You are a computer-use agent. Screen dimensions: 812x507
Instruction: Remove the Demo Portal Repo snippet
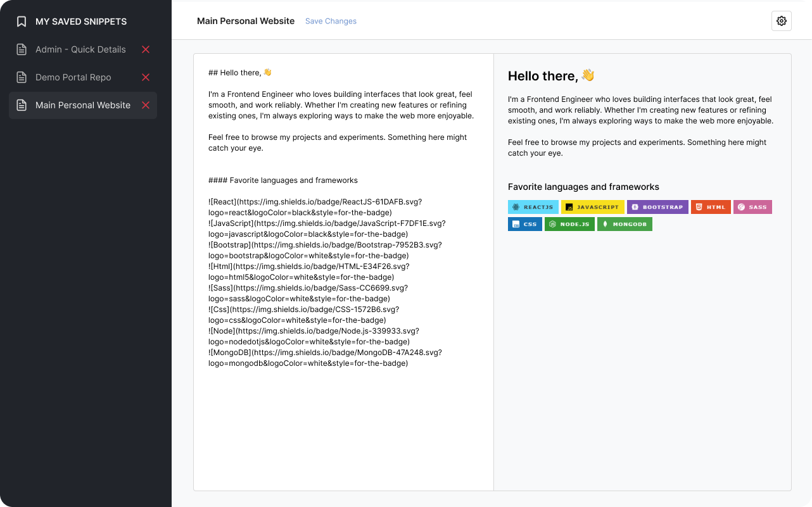[146, 77]
